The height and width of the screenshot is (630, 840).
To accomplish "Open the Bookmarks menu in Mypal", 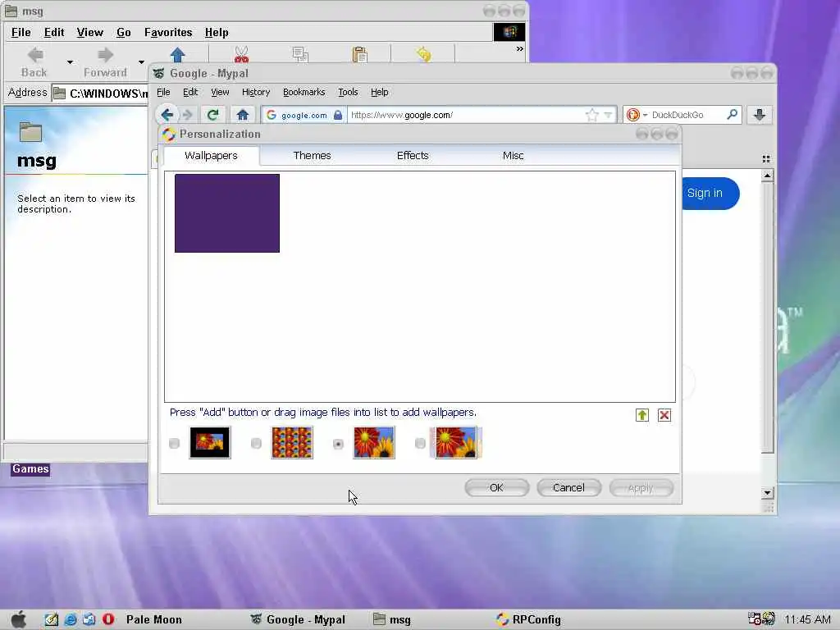I will (x=304, y=92).
